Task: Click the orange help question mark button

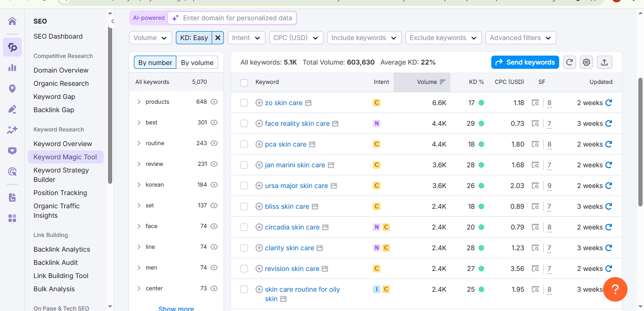Action: point(615,289)
